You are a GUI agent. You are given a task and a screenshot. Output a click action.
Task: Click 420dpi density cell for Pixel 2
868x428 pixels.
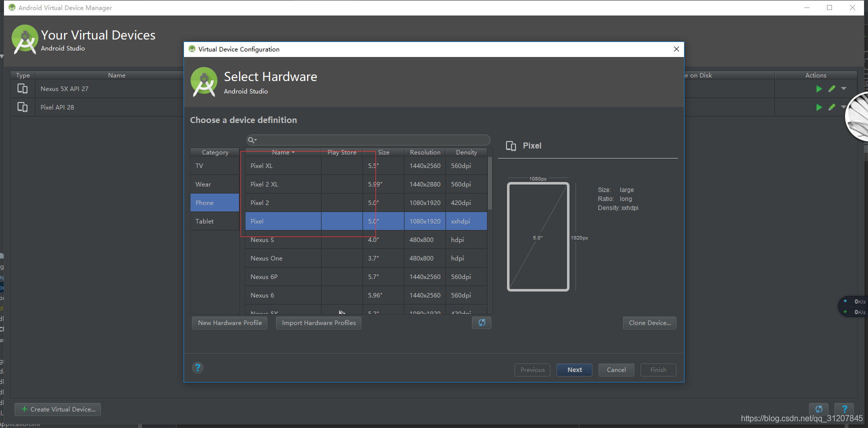point(466,202)
